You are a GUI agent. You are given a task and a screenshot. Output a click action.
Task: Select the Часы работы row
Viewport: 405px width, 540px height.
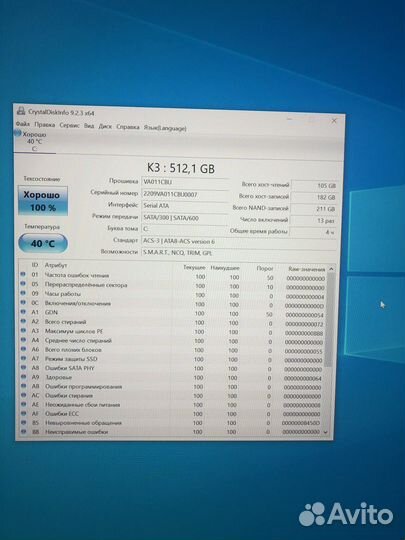pyautogui.click(x=173, y=295)
